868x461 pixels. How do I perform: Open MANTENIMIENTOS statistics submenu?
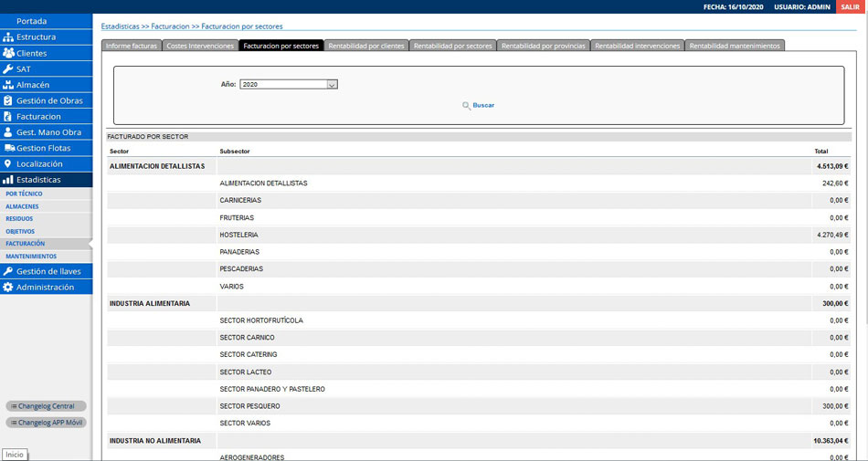click(x=31, y=257)
